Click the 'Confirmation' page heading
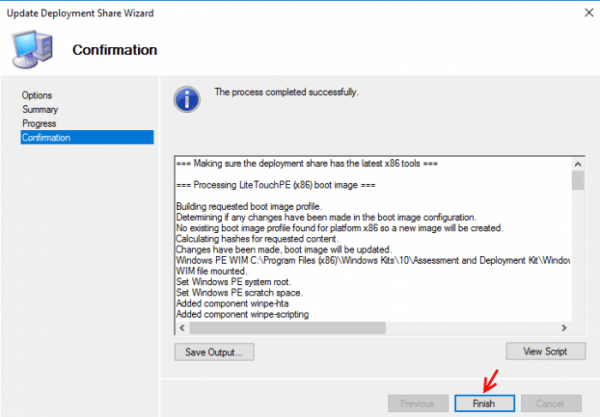This screenshot has width=600, height=417. [115, 50]
